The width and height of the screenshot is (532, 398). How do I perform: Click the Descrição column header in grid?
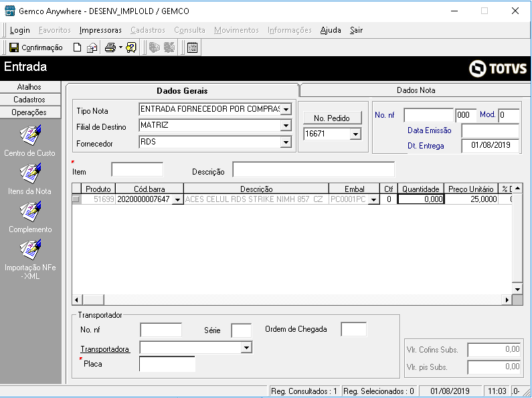click(256, 189)
